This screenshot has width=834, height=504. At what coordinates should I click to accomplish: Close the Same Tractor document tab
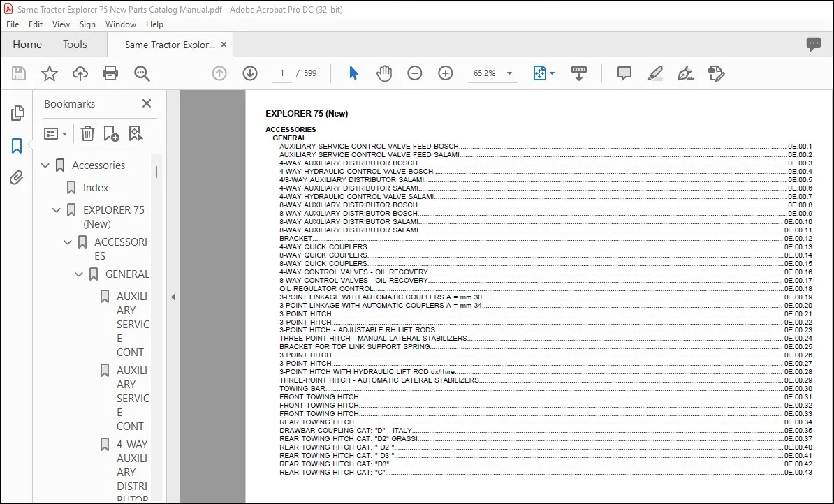224,45
